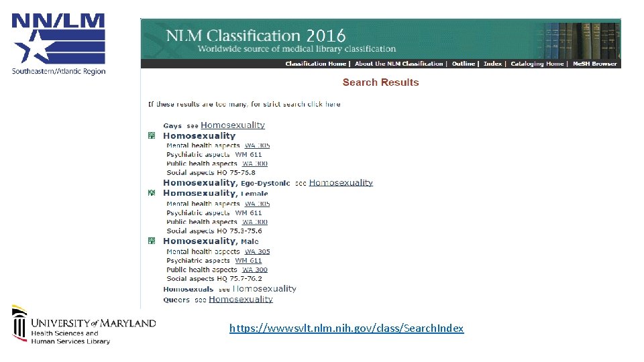Screen dimensions: 644x362
Task: Click the MeSH icon beside Homosexuality heading
Action: coord(152,135)
